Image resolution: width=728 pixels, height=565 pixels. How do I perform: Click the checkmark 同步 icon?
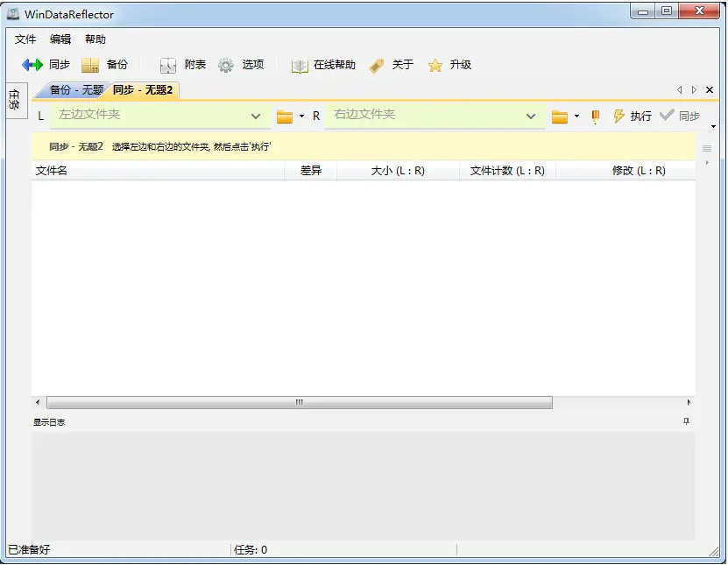(x=667, y=115)
